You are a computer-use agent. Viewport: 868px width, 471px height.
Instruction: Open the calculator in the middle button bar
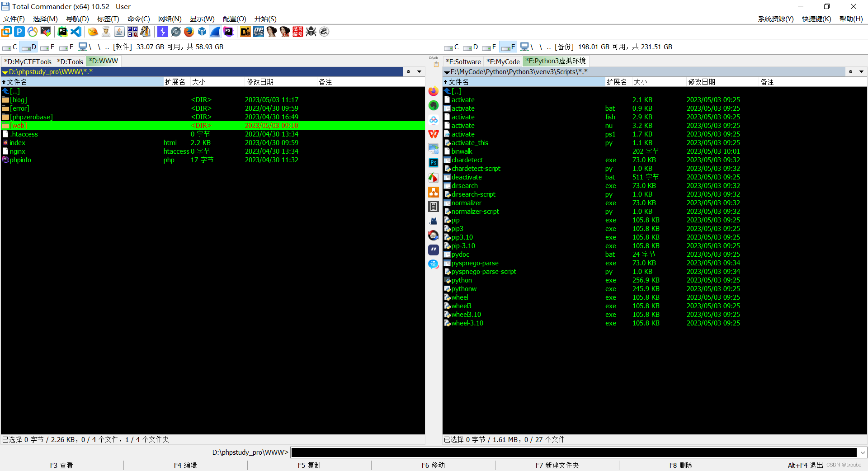(433, 207)
